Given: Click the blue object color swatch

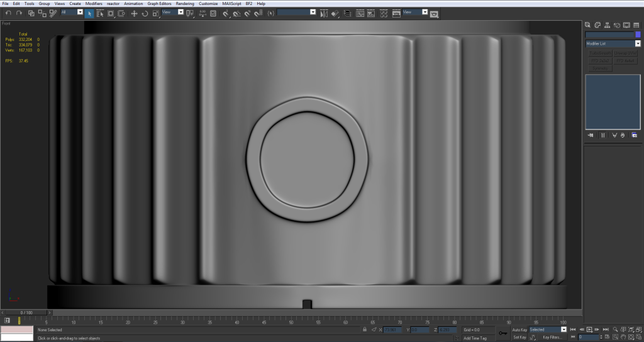Looking at the screenshot, I should pos(638,35).
